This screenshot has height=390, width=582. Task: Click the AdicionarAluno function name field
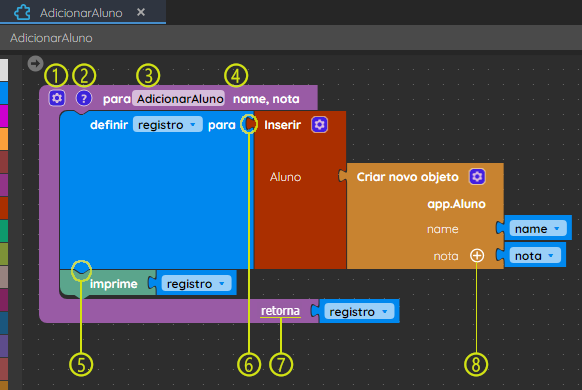click(179, 99)
